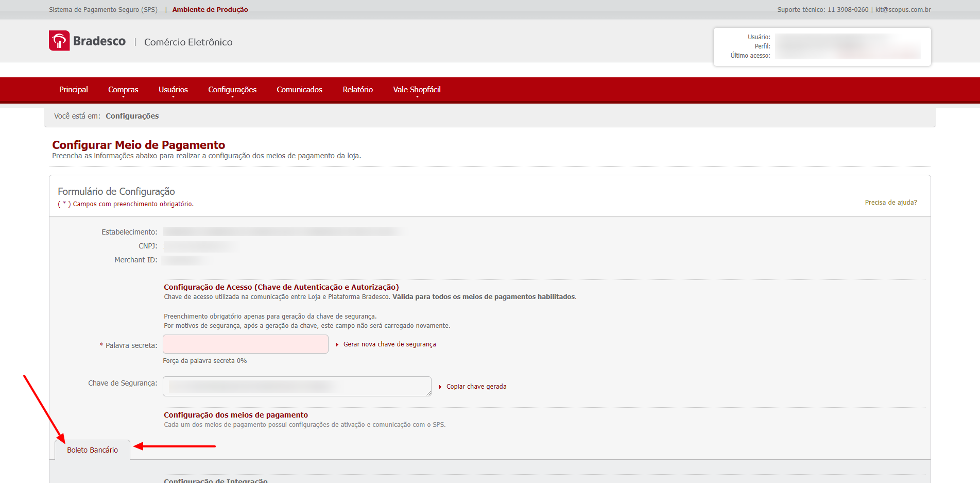Click the Estabelecimento label
The image size is (980, 483).
pyautogui.click(x=129, y=232)
